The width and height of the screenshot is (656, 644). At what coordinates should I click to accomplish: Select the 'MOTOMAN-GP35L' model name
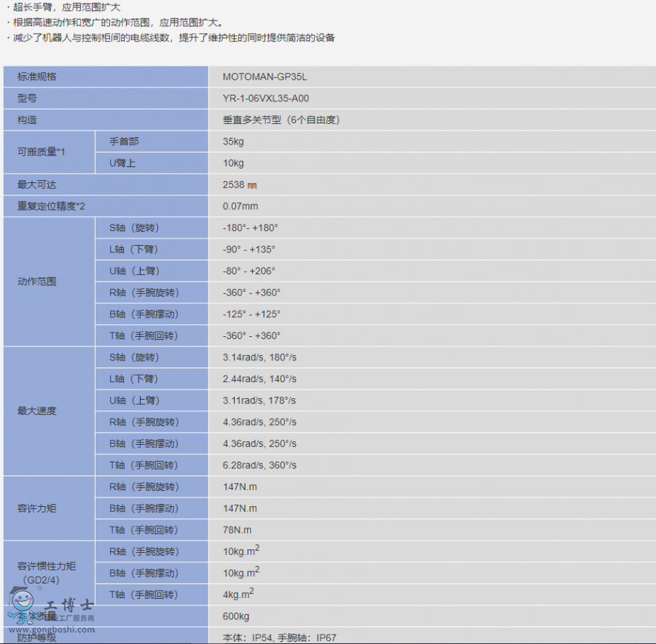point(265,77)
